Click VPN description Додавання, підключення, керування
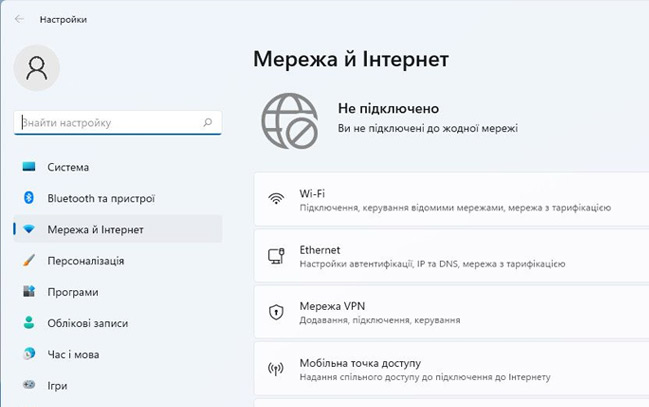Image resolution: width=649 pixels, height=407 pixels. (380, 320)
